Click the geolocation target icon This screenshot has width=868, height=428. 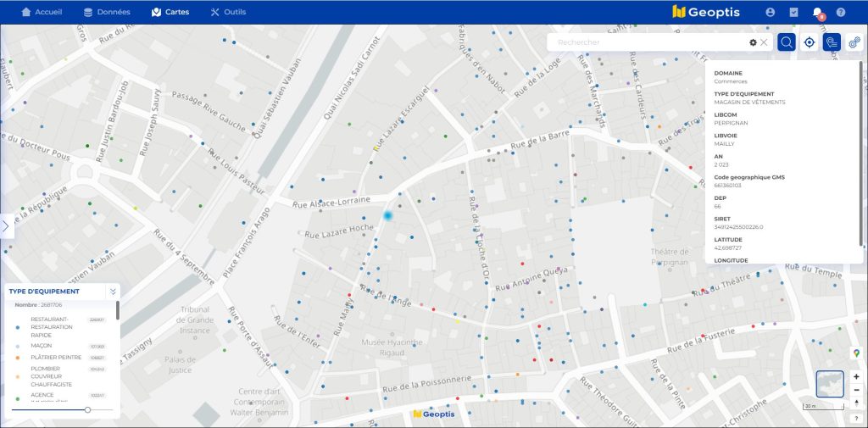point(810,42)
